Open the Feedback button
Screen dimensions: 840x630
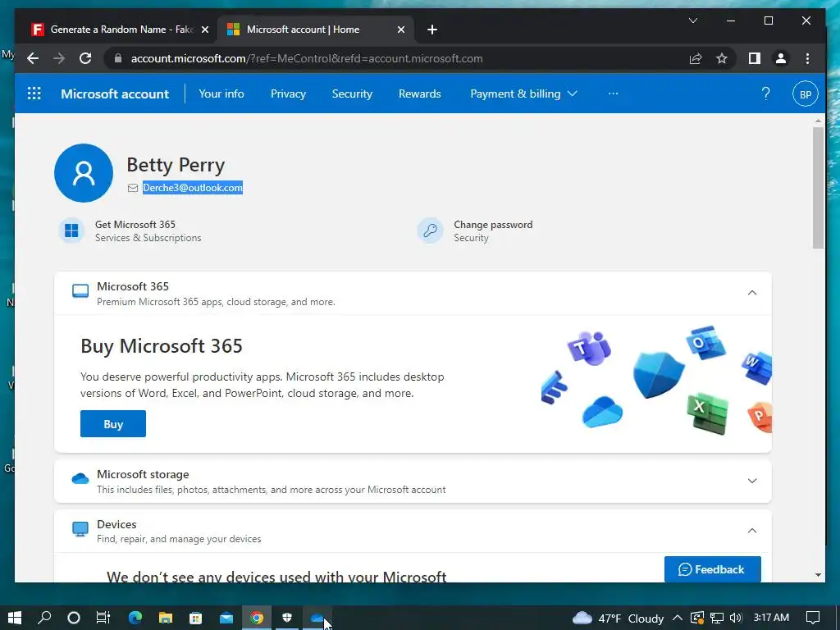point(713,569)
